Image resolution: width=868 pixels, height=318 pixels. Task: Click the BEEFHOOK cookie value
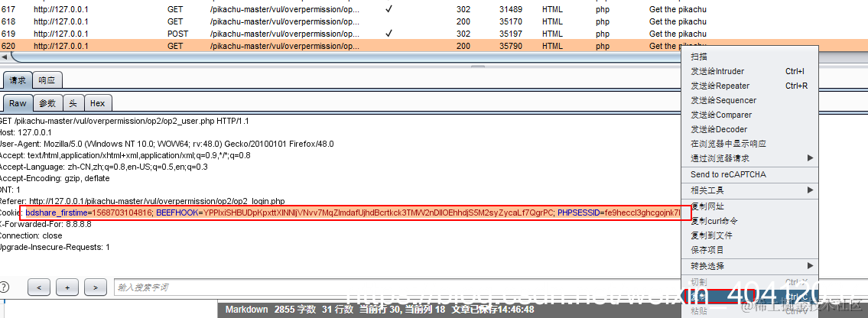pos(379,213)
